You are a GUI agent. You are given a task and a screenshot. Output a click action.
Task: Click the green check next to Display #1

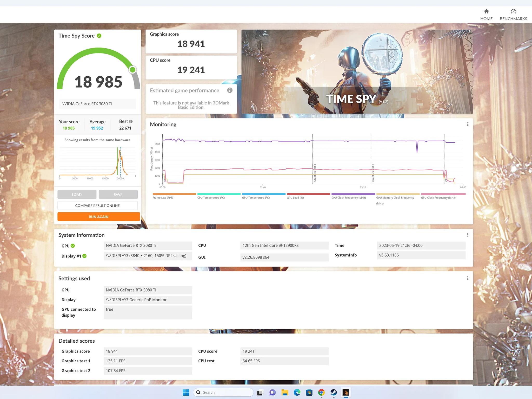[84, 256]
